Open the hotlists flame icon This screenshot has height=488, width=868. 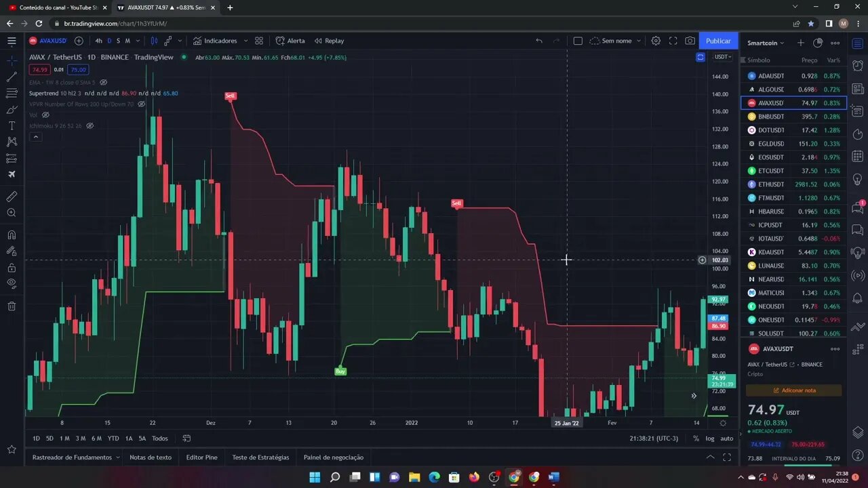tap(857, 134)
